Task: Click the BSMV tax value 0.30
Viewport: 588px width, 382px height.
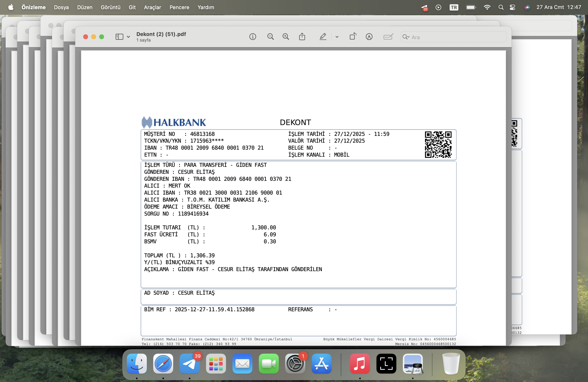Action: [270, 242]
